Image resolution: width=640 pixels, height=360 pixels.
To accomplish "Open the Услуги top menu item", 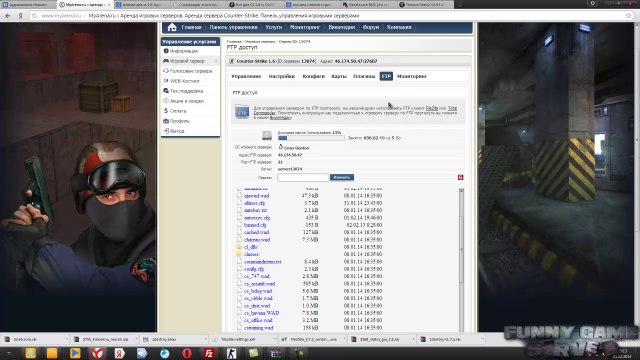I will [273, 27].
